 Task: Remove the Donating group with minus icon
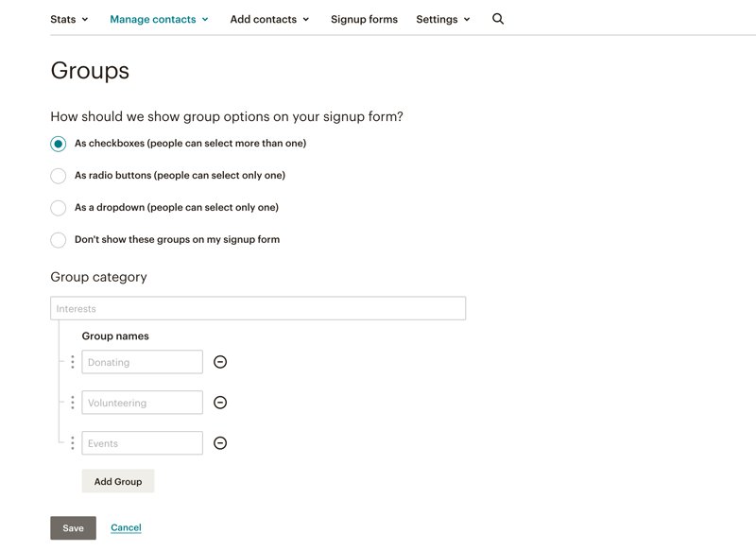[x=220, y=362]
